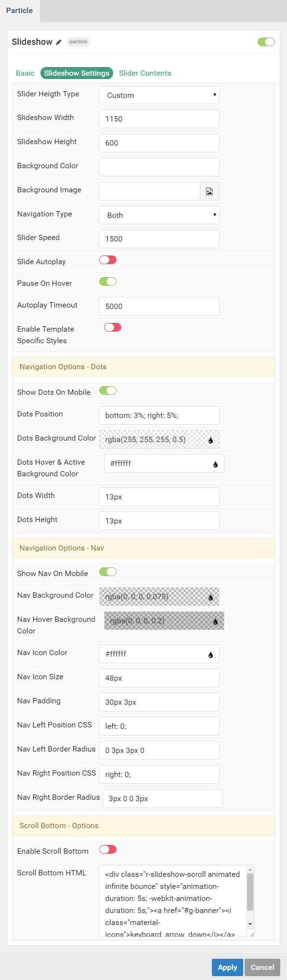
Task: Click the Nav Background Color droplet icon
Action: (x=210, y=597)
